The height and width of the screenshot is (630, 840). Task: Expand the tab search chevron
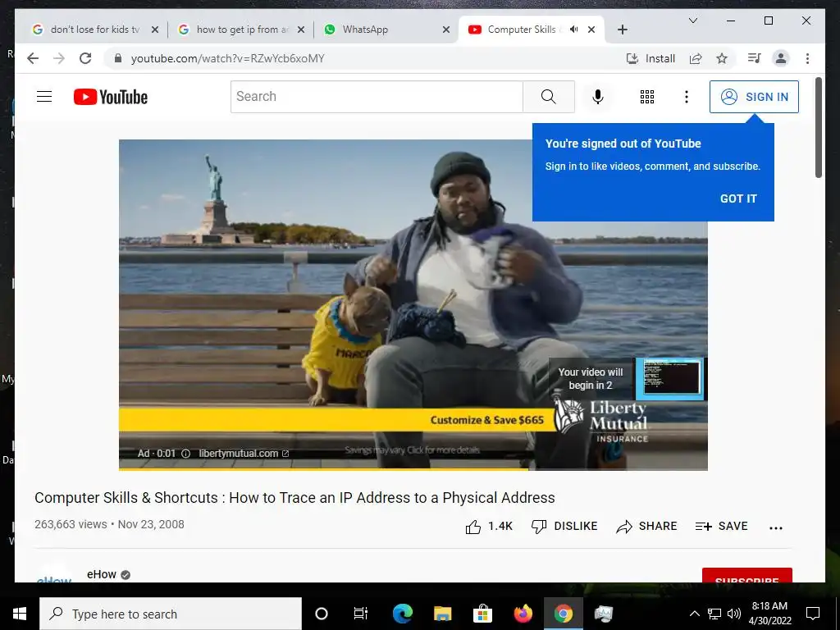(692, 21)
